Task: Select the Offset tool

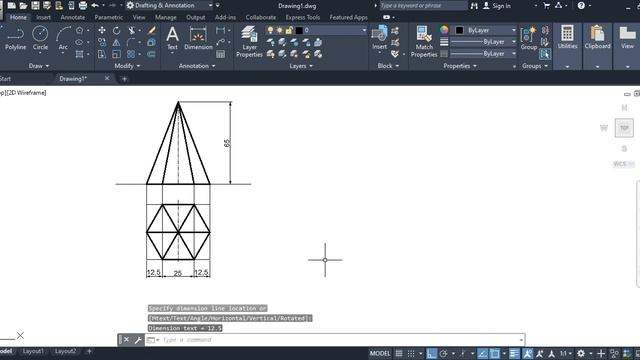Action: click(x=151, y=54)
